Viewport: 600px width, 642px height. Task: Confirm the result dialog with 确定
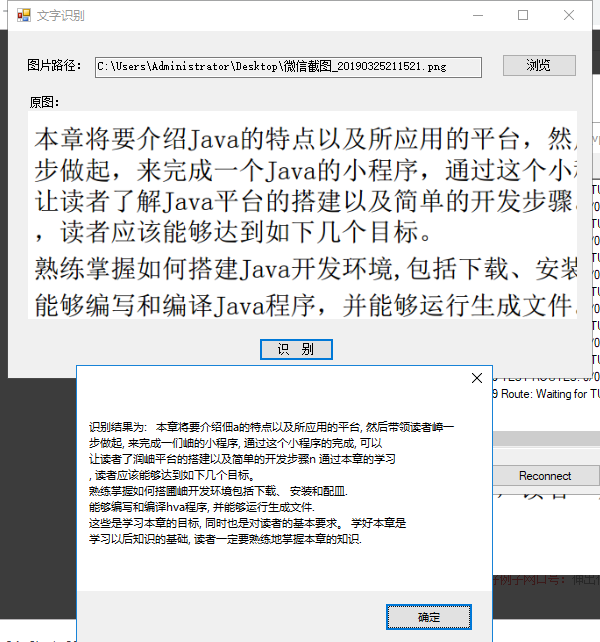429,617
